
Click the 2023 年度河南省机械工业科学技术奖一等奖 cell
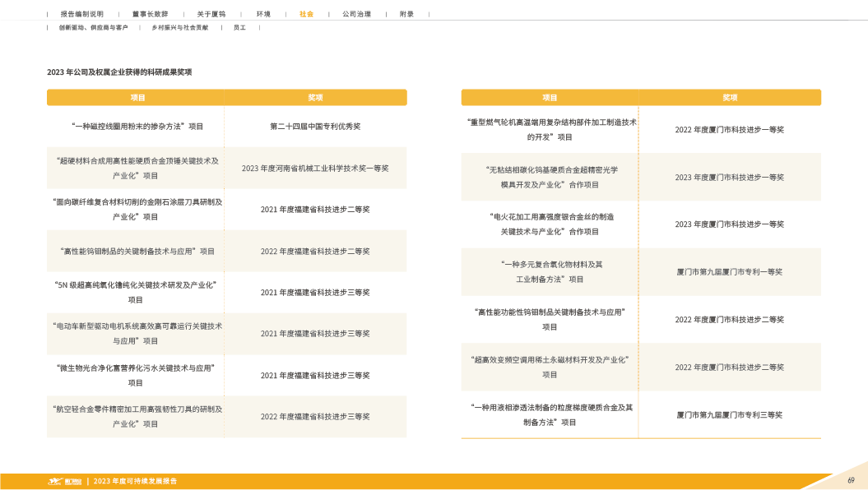coord(315,169)
